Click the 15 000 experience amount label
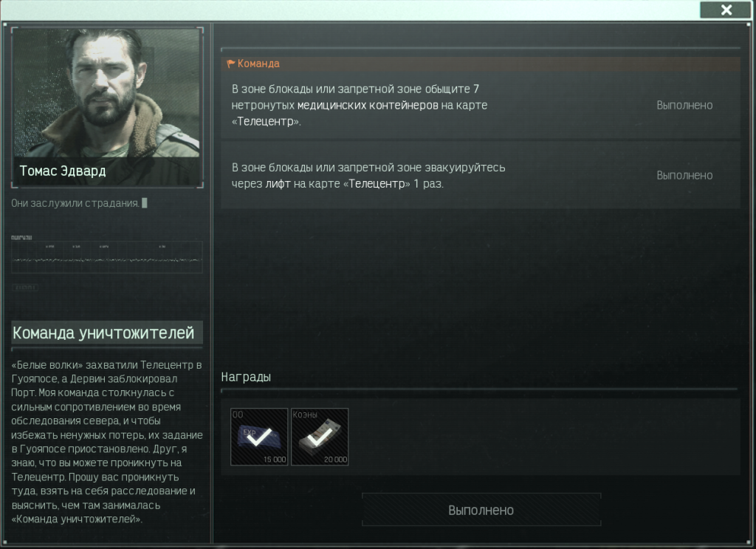The height and width of the screenshot is (549, 756). tap(275, 460)
